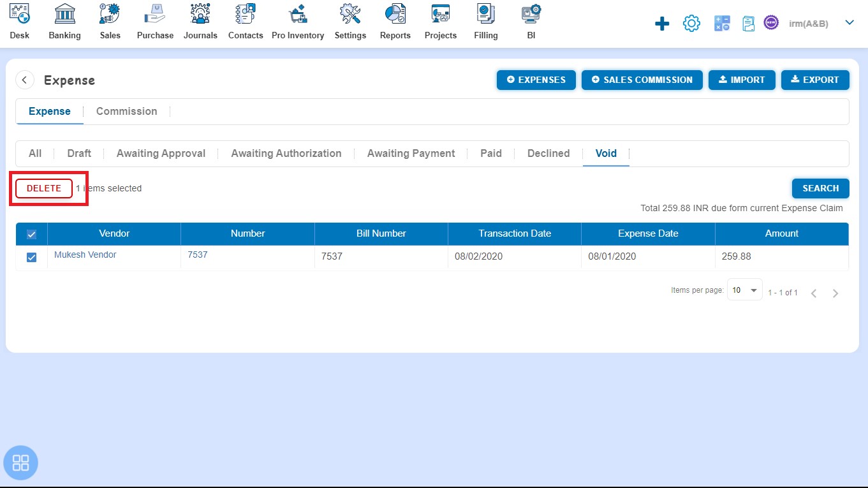
Task: Open the Items per page dropdown
Action: click(745, 290)
